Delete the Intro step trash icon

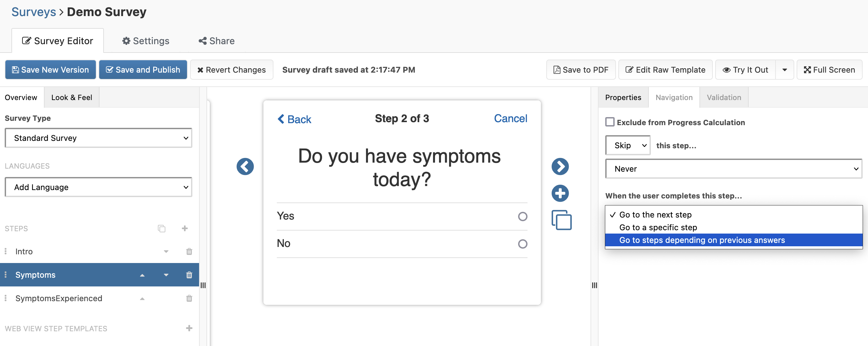[189, 251]
